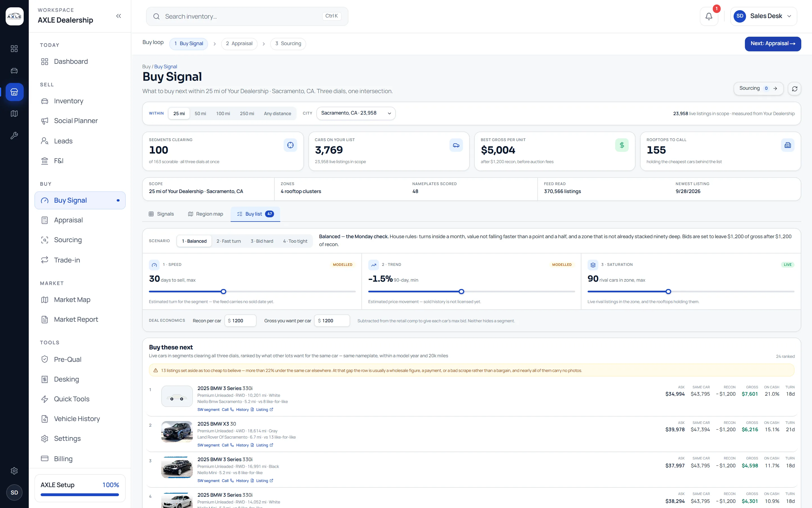Select the Any distance option
The width and height of the screenshot is (812, 508).
coord(277,113)
